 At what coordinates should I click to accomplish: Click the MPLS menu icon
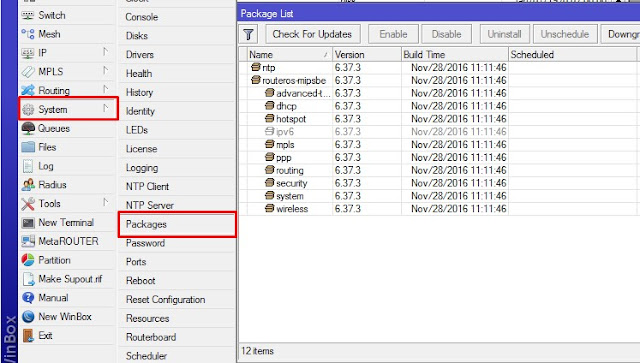(x=28, y=72)
